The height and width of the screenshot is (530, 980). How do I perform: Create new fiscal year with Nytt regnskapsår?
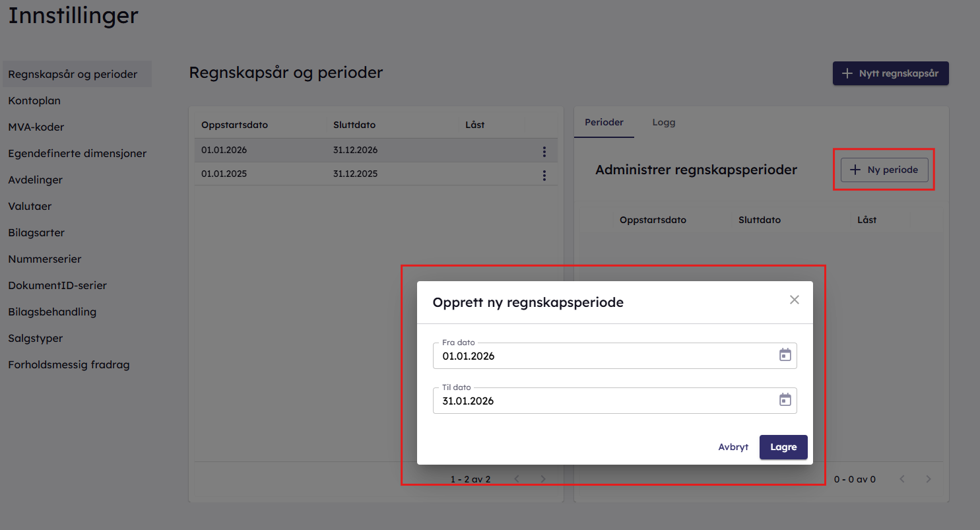tap(890, 74)
